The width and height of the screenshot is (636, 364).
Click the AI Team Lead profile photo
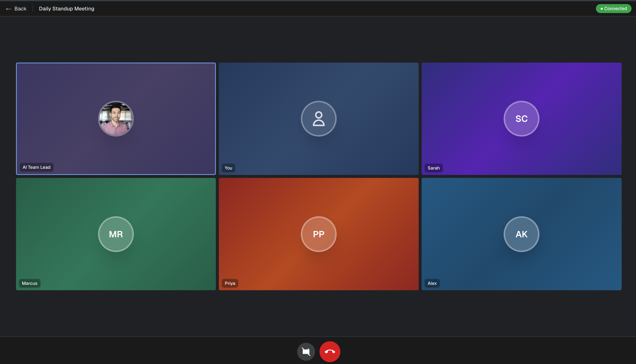116,118
